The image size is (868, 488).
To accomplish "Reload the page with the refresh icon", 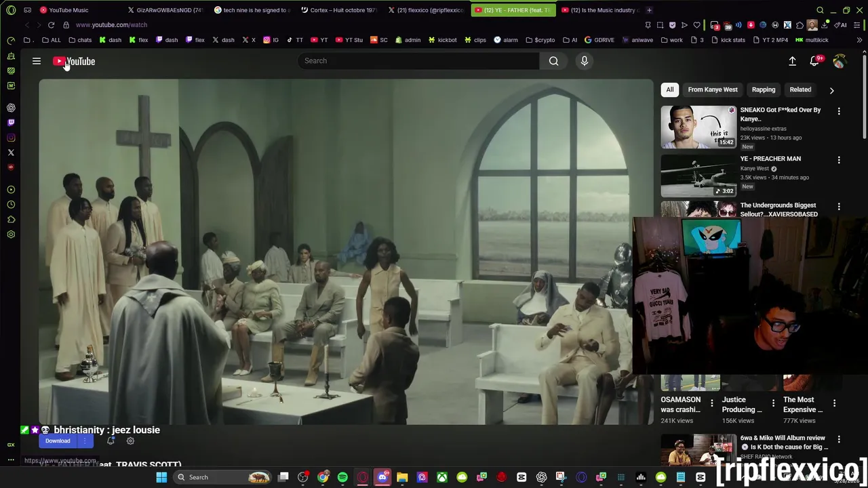I will [x=51, y=25].
